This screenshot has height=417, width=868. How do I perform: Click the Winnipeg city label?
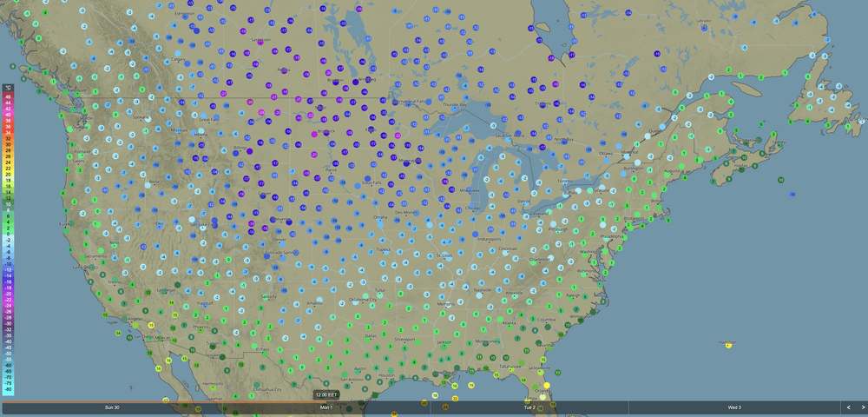click(x=366, y=79)
